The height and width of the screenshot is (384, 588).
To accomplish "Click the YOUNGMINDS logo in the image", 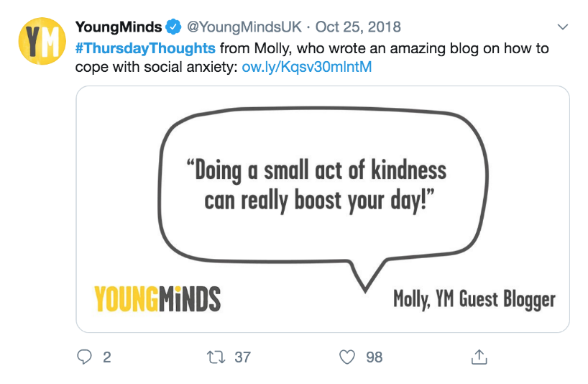I will (157, 299).
